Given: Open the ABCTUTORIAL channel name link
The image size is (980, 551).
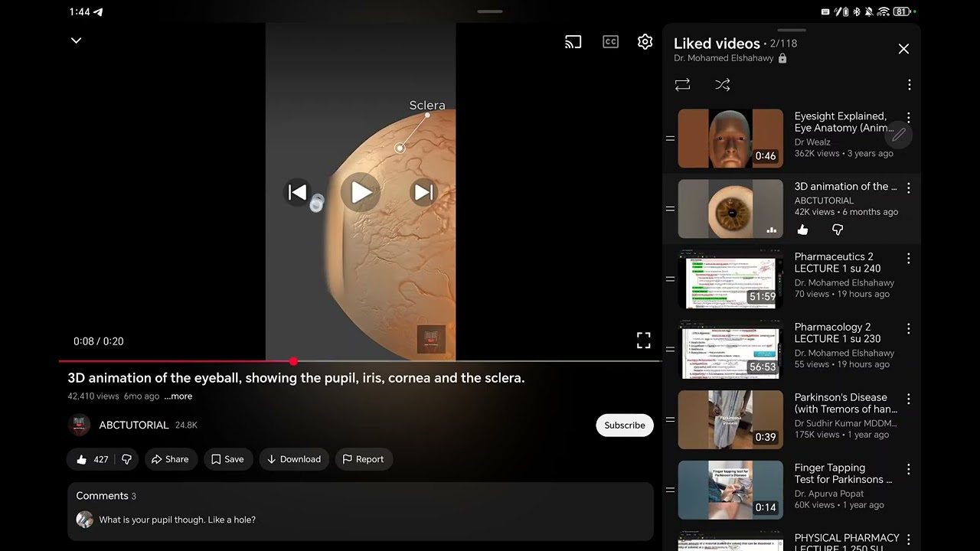Looking at the screenshot, I should coord(133,425).
